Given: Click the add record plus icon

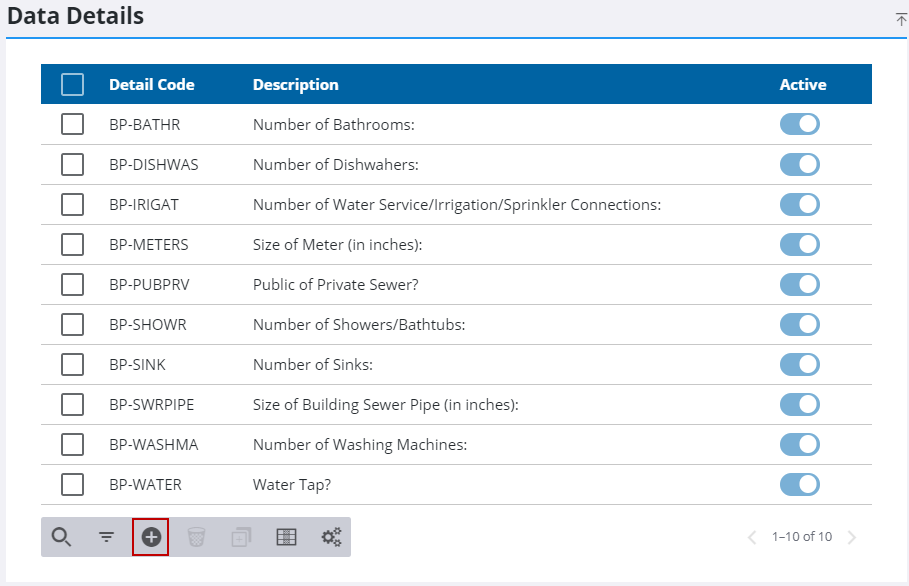Looking at the screenshot, I should click(151, 537).
